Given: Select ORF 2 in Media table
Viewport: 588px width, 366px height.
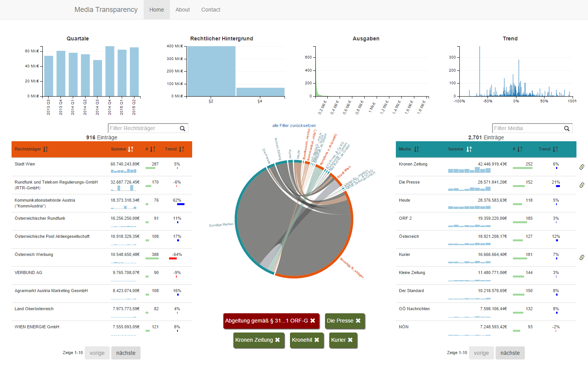Looking at the screenshot, I should (486, 221).
